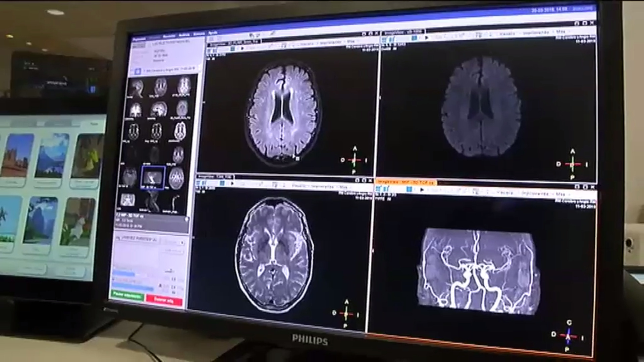Select the orange MIP 3D TOF viewport tab

[x=405, y=183]
